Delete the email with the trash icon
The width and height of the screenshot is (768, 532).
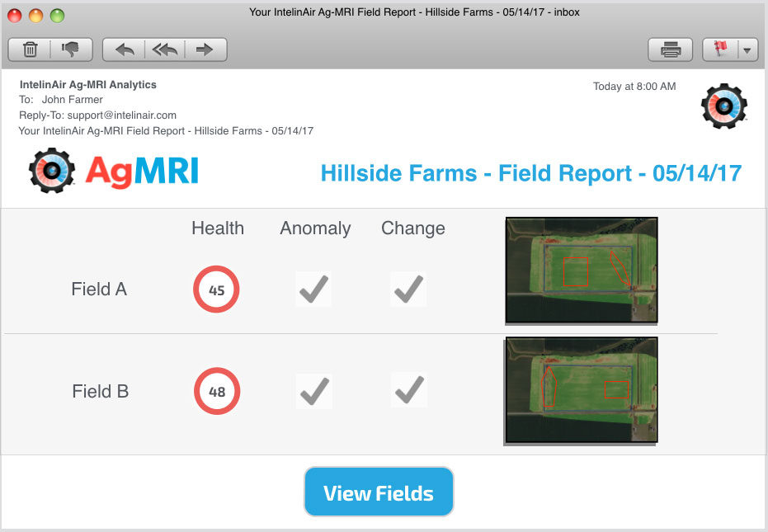(30, 49)
